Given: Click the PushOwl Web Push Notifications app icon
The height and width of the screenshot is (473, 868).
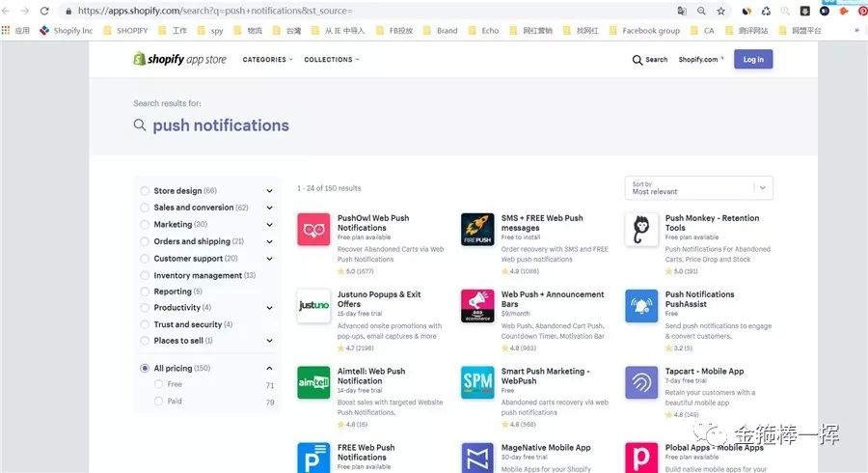Looking at the screenshot, I should [x=313, y=230].
